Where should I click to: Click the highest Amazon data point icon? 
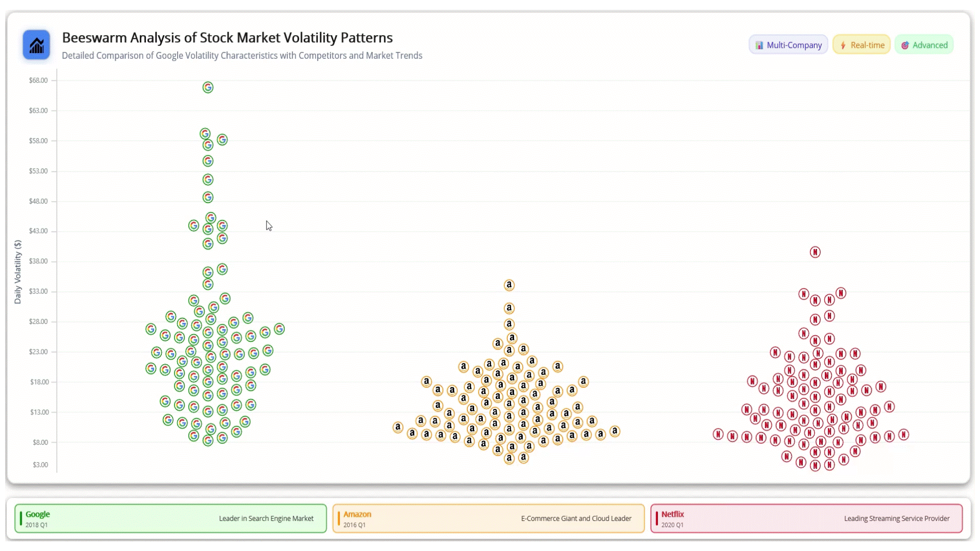(x=509, y=285)
